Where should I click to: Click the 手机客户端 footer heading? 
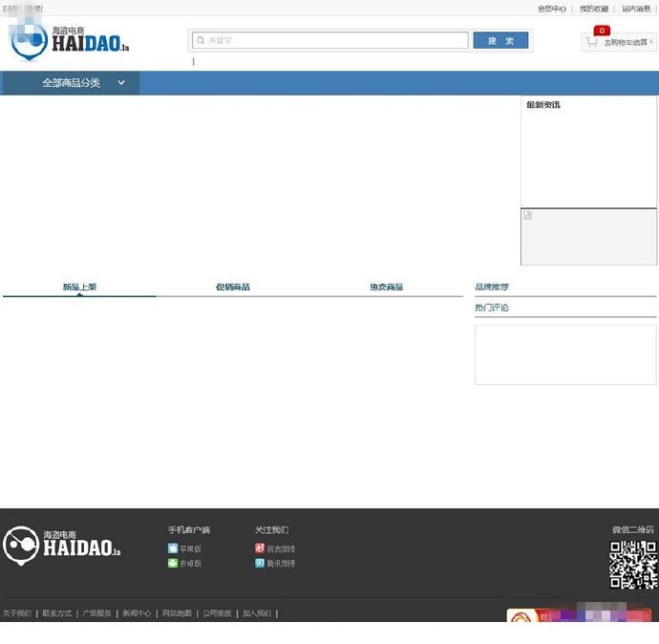[189, 529]
